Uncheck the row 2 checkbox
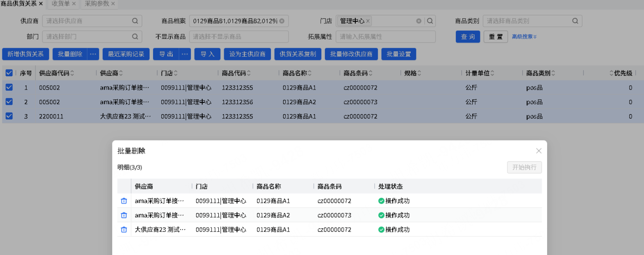 (9, 102)
